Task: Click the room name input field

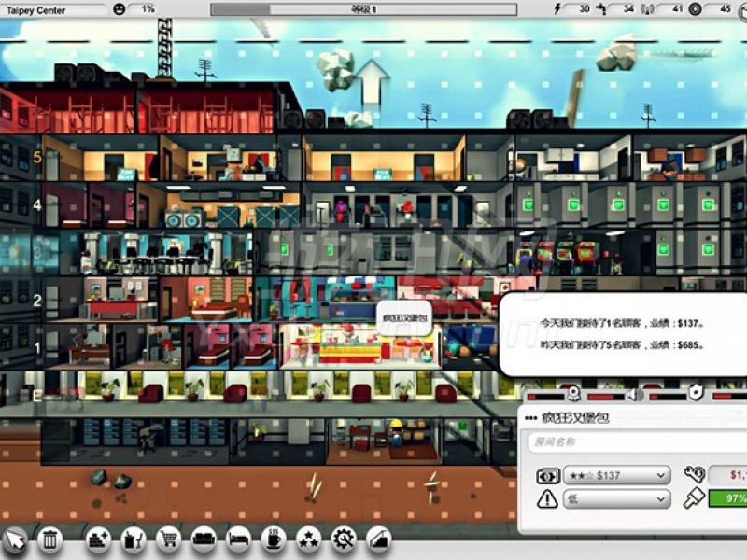Action: (x=635, y=442)
